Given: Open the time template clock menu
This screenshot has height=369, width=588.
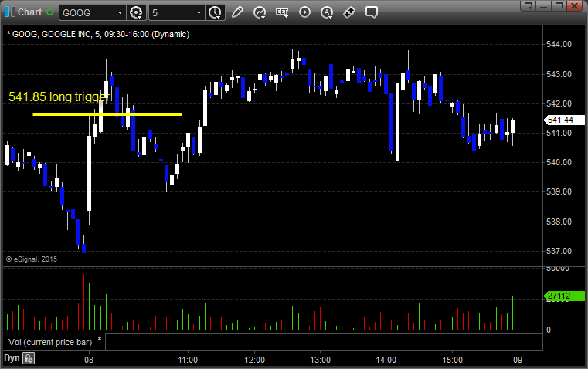Looking at the screenshot, I should (x=215, y=12).
